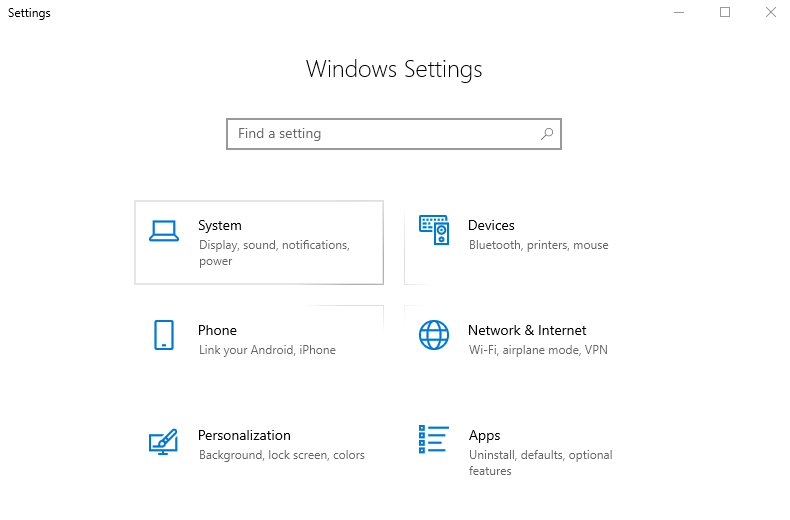
Task: Open the Devices settings heading
Action: coord(491,225)
